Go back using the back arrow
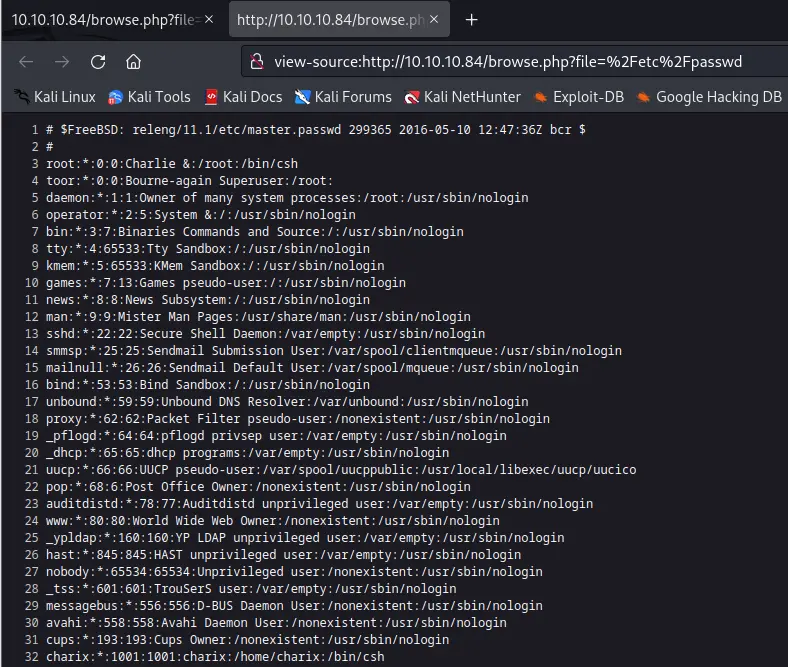The width and height of the screenshot is (788, 667). coord(26,62)
